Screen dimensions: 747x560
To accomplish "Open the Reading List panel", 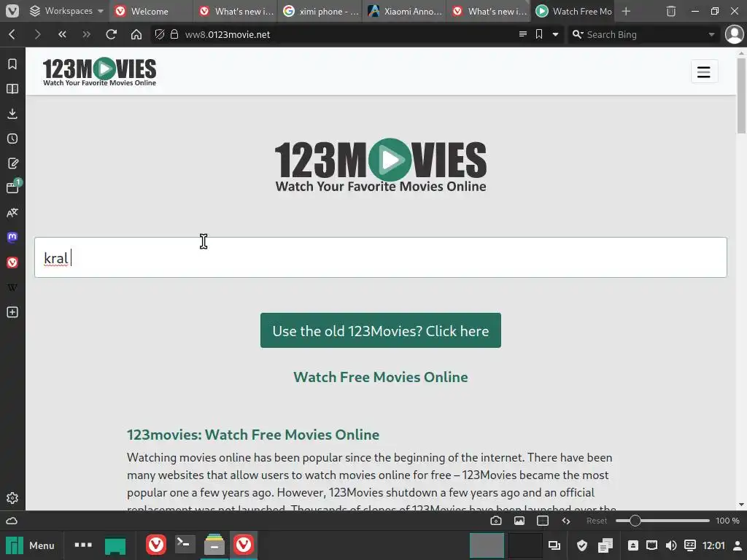I will click(x=12, y=88).
